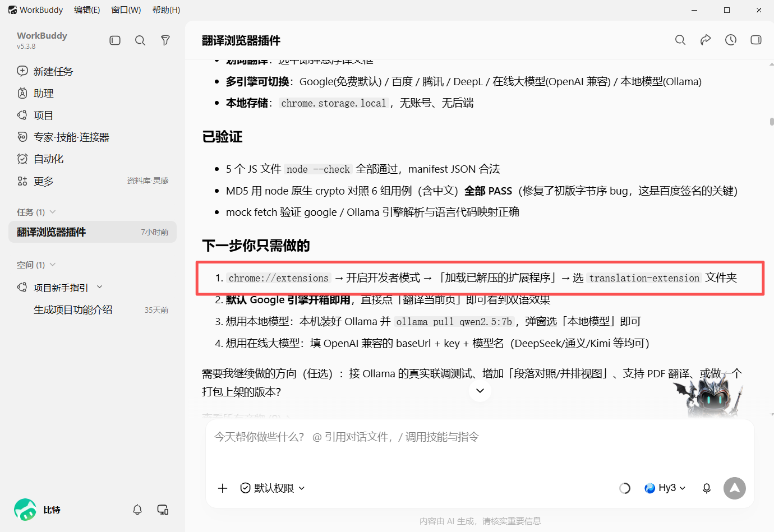Expand the 项目新手指引 chevron
The height and width of the screenshot is (532, 774).
pyautogui.click(x=100, y=287)
